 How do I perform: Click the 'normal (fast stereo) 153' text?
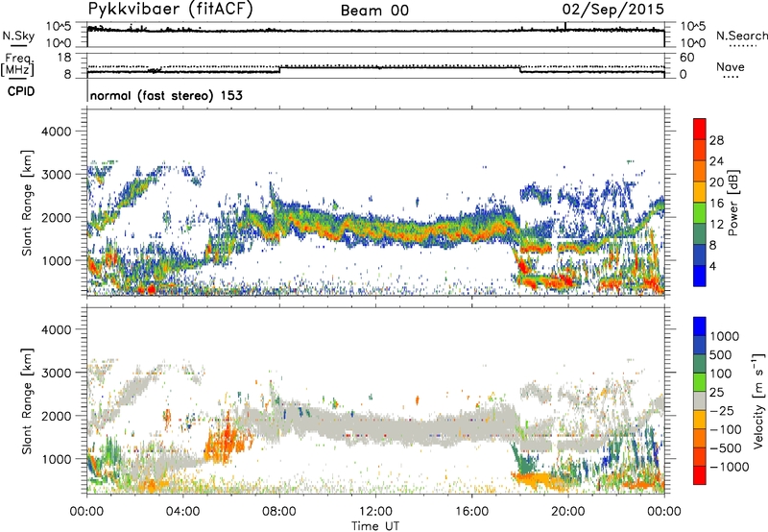point(166,95)
